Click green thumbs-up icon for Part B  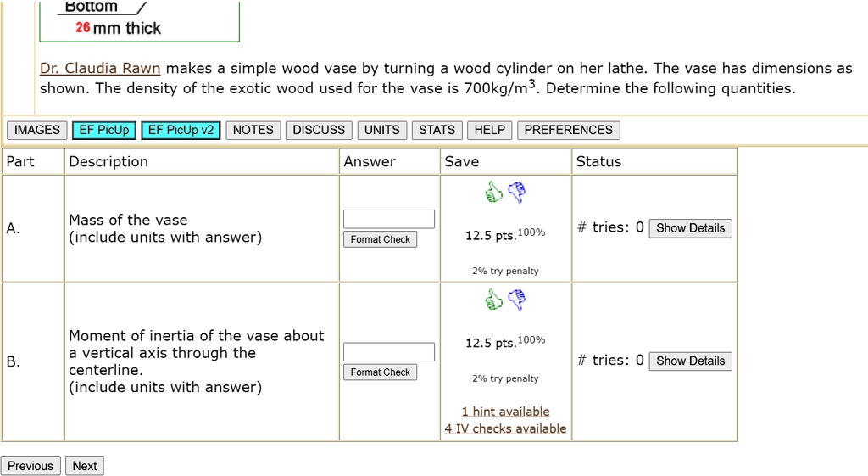(493, 300)
